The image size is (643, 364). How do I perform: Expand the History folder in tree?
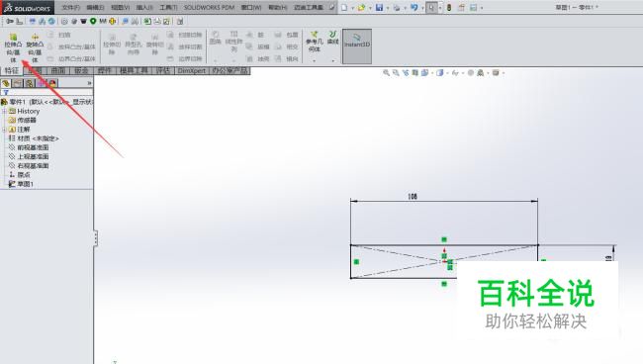5,111
